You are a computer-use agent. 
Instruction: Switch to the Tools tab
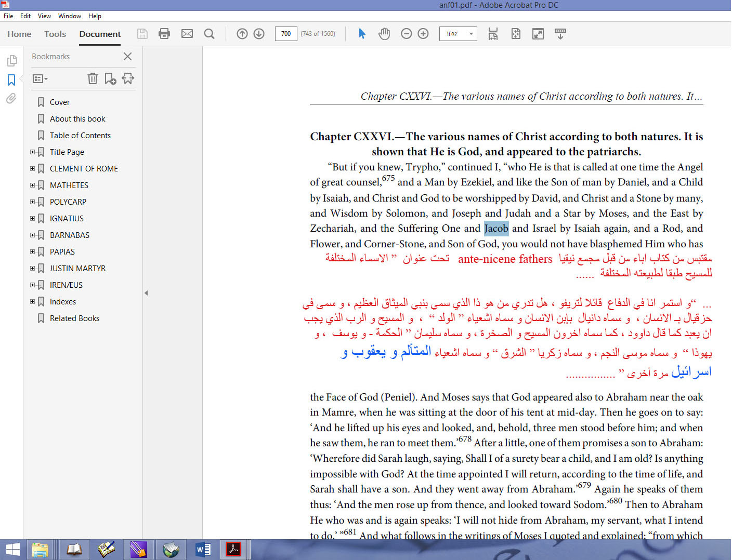[55, 34]
